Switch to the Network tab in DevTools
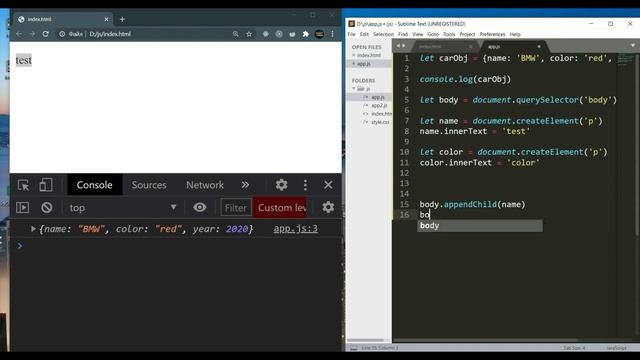Viewport: 640px width, 360px height. point(205,185)
